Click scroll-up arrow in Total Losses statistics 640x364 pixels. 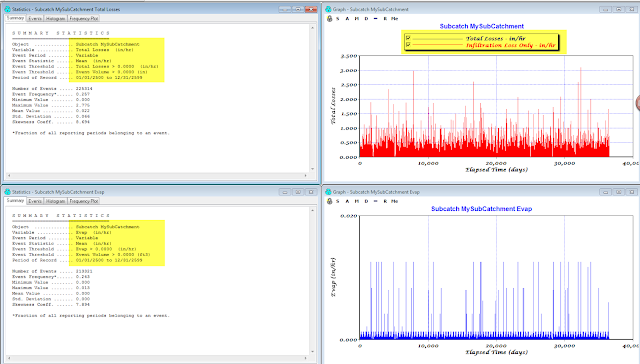point(313,28)
